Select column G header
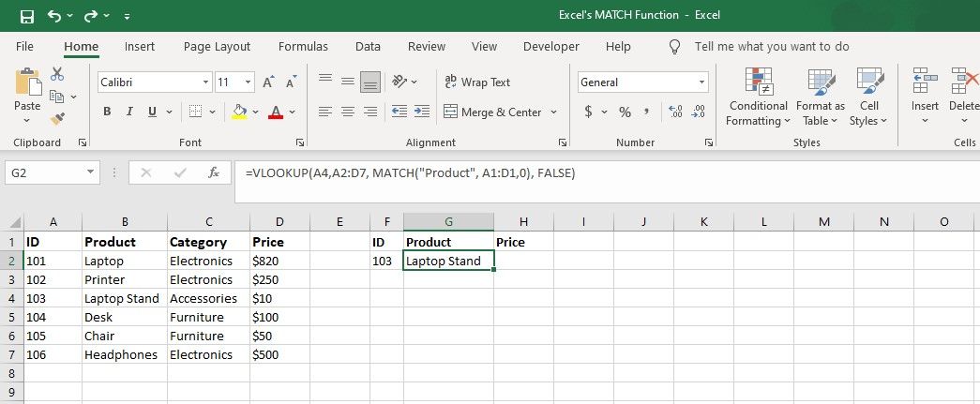 click(x=448, y=221)
